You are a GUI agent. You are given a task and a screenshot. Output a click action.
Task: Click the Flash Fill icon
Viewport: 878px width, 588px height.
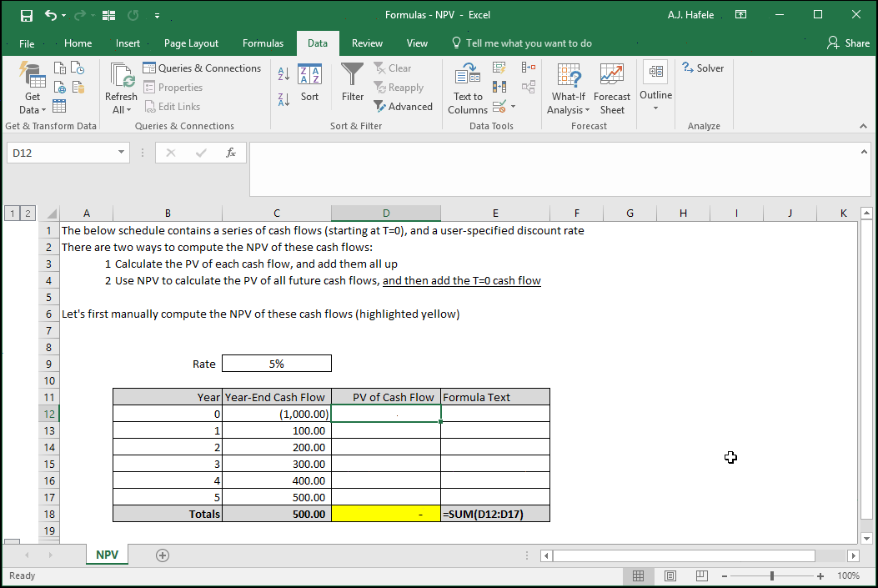point(499,68)
